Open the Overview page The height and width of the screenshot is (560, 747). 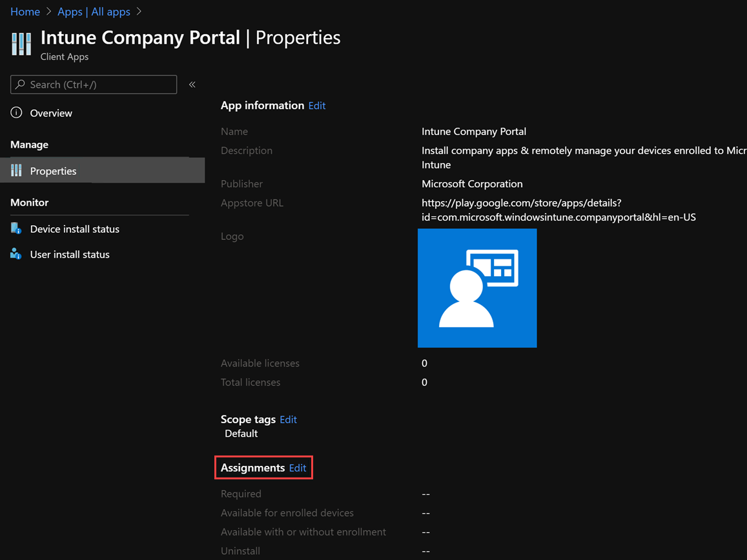coord(51,113)
